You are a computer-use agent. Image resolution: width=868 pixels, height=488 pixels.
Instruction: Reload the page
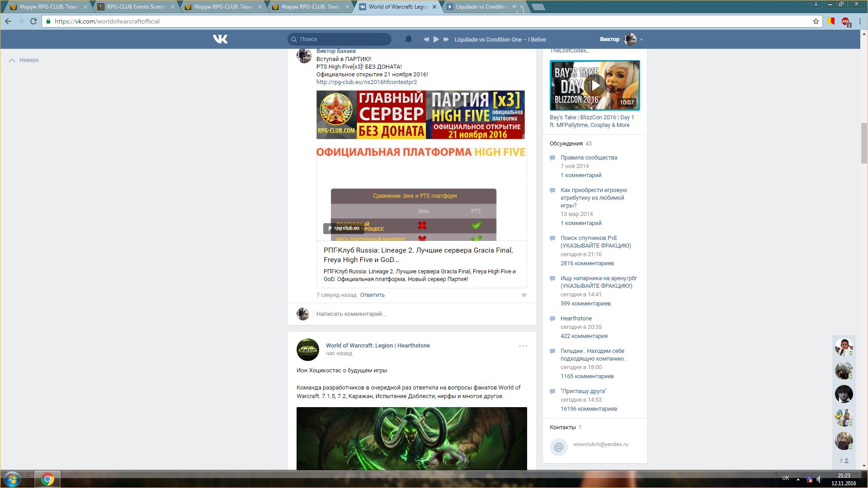point(33,21)
